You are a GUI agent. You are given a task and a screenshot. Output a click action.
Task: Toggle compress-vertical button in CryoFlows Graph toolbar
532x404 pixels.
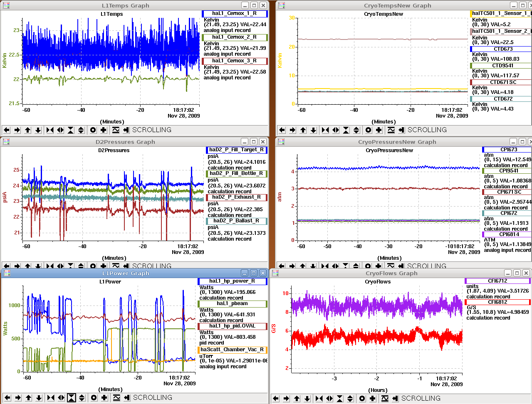tap(340, 399)
